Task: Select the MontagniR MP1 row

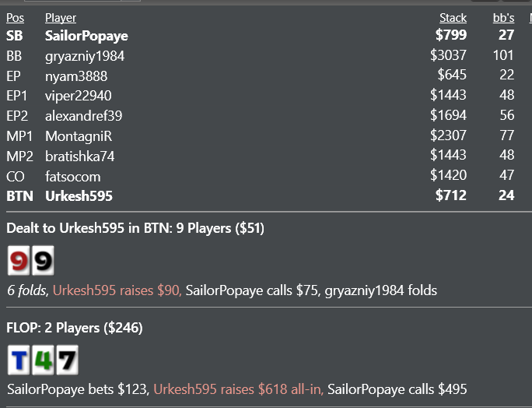Action: click(x=261, y=136)
